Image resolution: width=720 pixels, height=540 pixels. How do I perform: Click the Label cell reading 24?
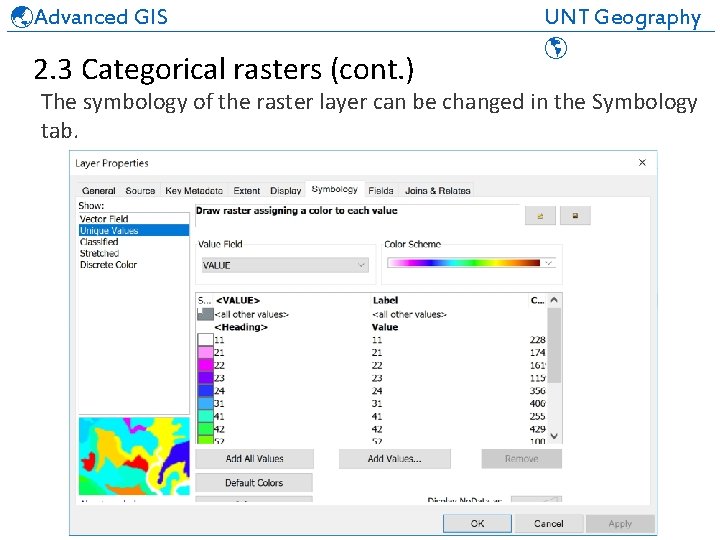[377, 391]
